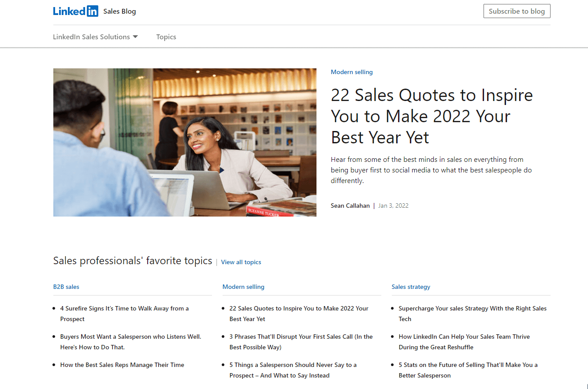Screen dimensions: 588x389
Task: Open 'How LinkedIn Can Help Your Sales Team Thrive'
Action: point(464,341)
